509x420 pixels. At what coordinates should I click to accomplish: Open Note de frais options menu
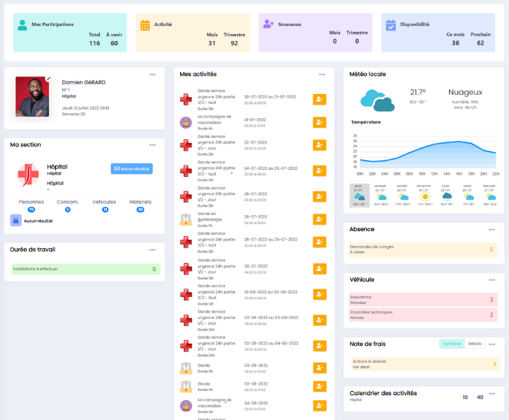492,344
